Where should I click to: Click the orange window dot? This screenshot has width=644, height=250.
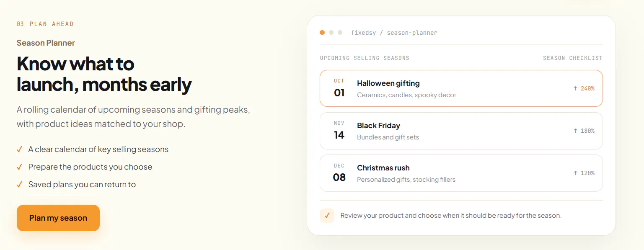click(322, 32)
